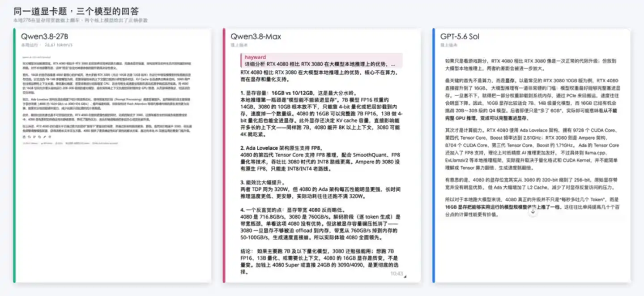Click the page subtitle line below the page title
This screenshot has width=644, height=296.
[x=80, y=21]
